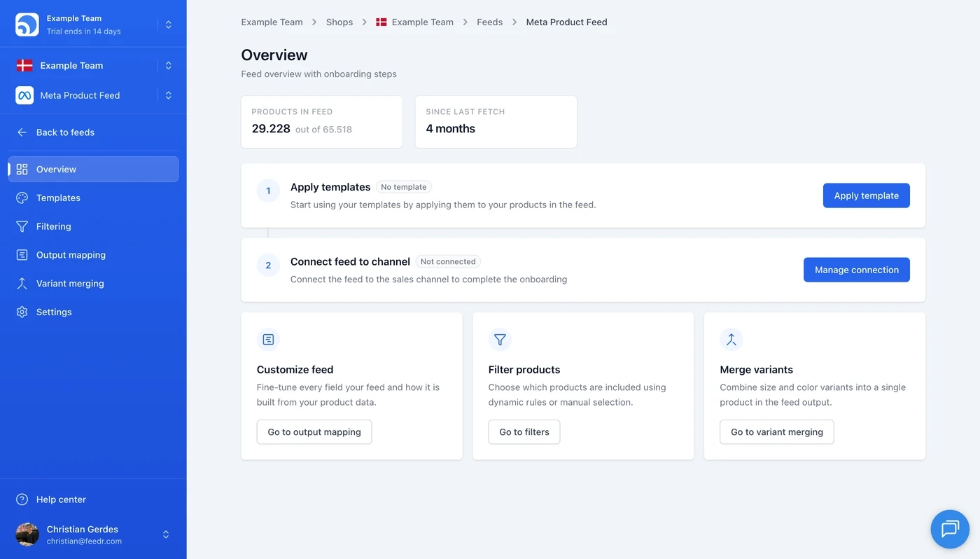Expand the user account menu chevron
This screenshot has width=980, height=559.
166,534
